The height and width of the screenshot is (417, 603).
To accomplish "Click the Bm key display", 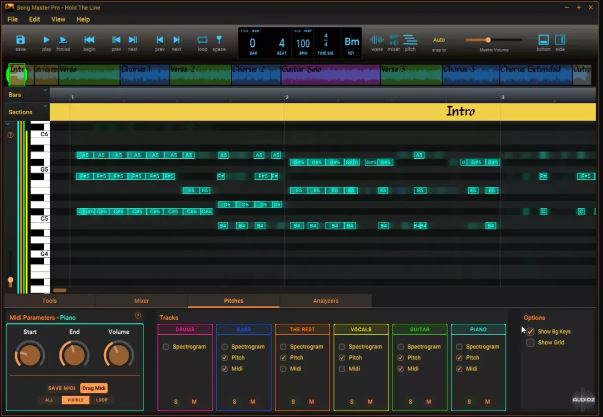I will tap(351, 42).
